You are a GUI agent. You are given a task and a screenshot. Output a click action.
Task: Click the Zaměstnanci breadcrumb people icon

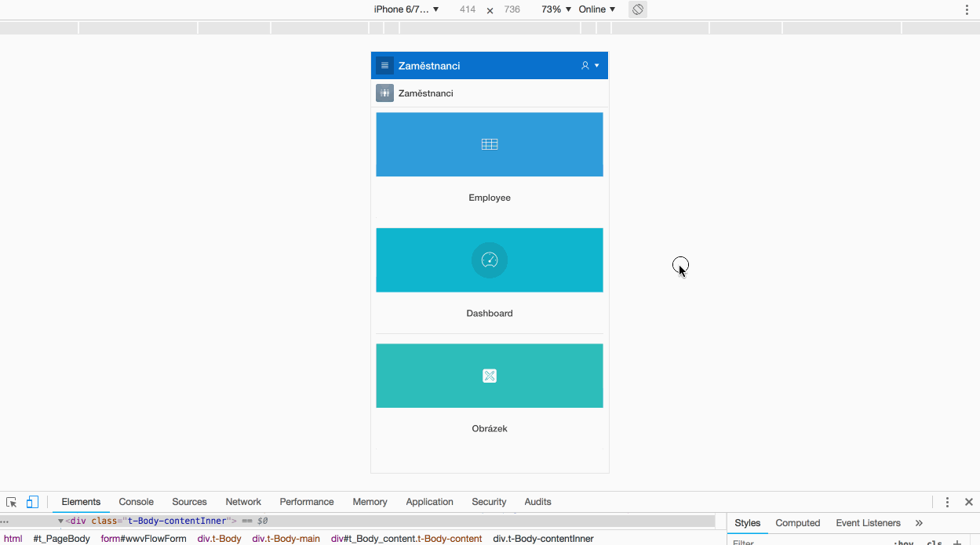(384, 93)
